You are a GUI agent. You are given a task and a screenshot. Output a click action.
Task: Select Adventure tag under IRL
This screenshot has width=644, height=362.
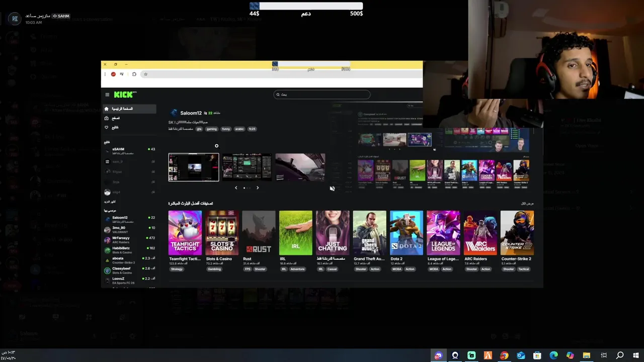(297, 269)
